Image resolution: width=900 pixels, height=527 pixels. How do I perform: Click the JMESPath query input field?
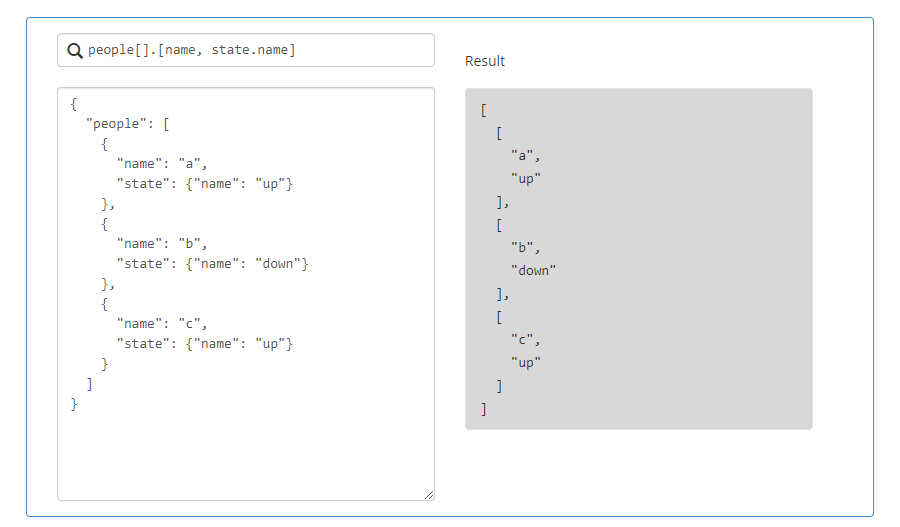(x=246, y=50)
